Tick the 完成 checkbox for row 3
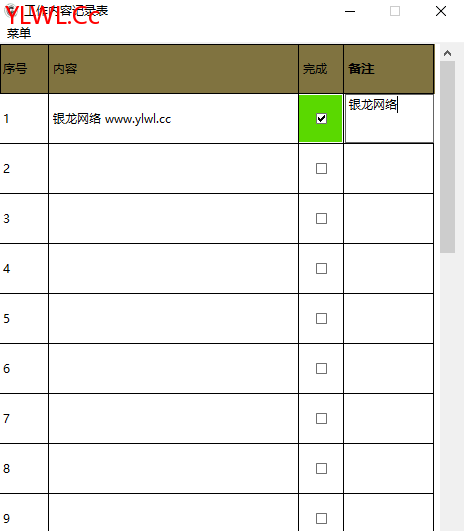The image size is (464, 531). [321, 218]
